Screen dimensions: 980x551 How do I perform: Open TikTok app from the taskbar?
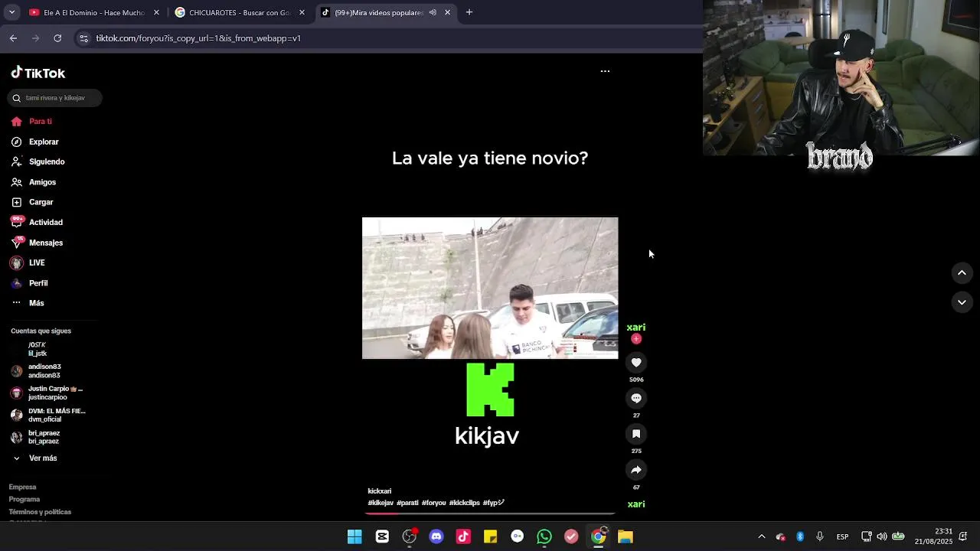463,536
